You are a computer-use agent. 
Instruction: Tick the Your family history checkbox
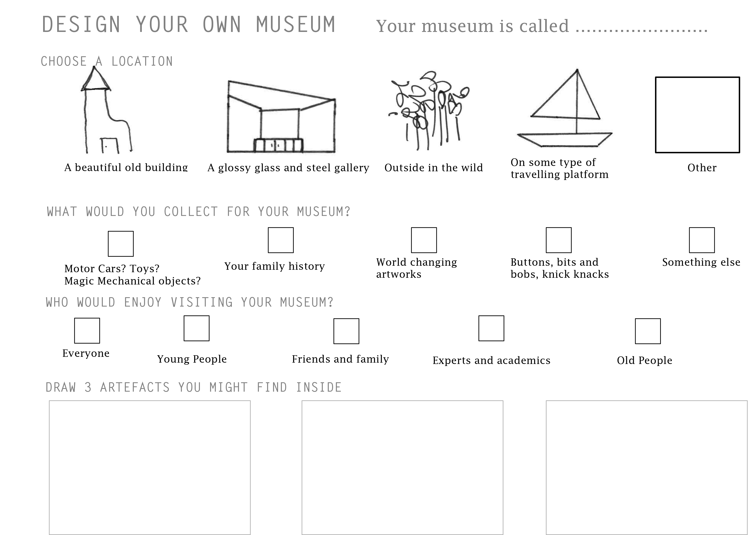(x=281, y=240)
